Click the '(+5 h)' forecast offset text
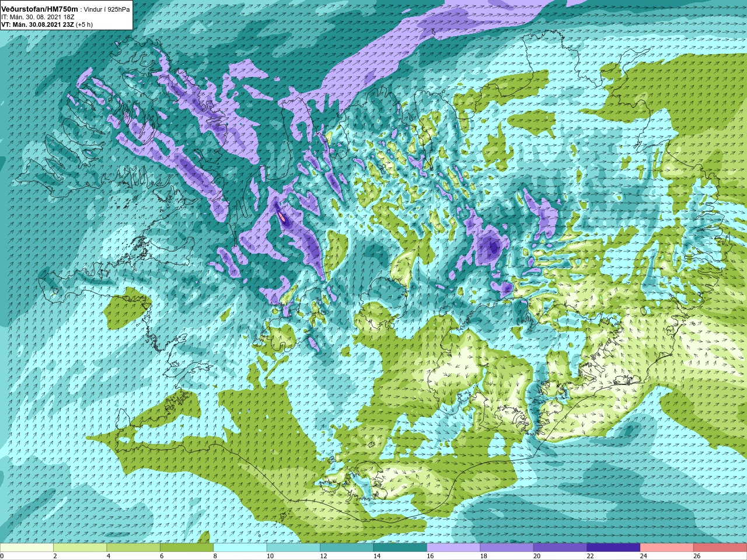The image size is (747, 560). [84, 24]
